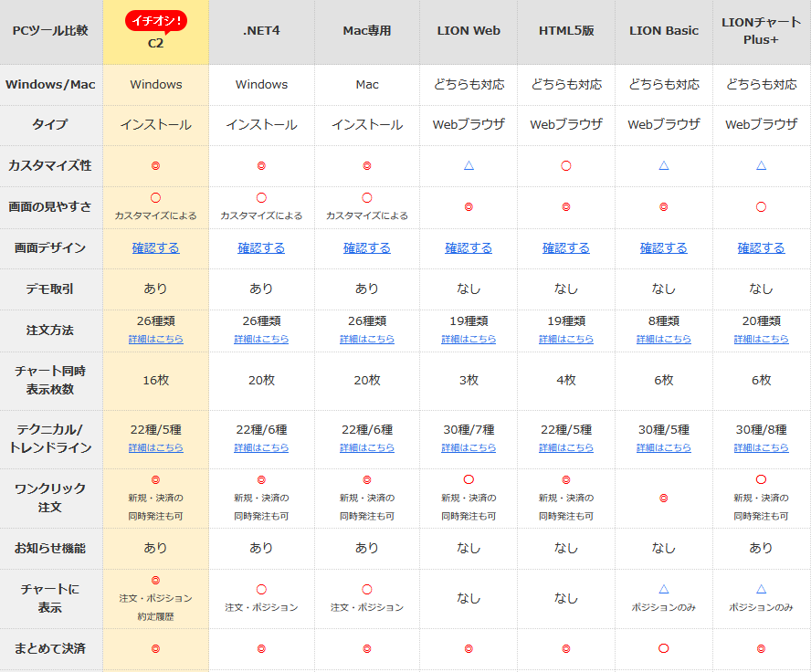Click the double circle in LION Basic ワンクリック注文

pos(664,499)
